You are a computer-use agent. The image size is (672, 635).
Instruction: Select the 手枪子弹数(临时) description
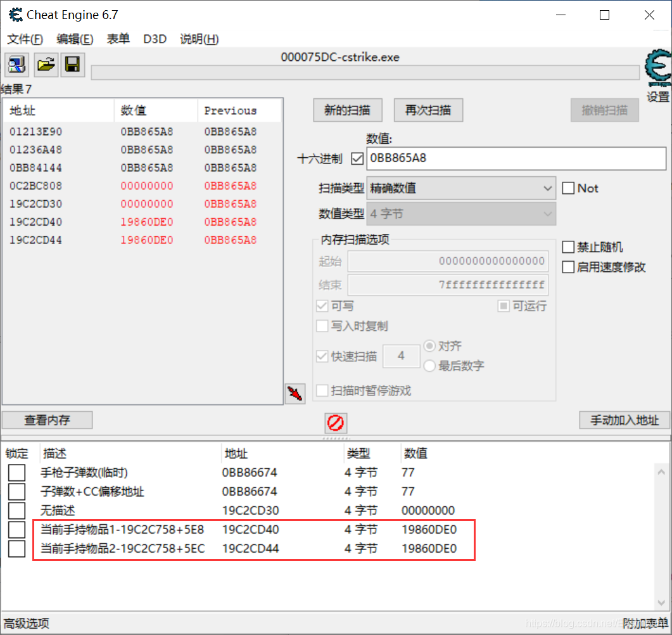pyautogui.click(x=84, y=473)
